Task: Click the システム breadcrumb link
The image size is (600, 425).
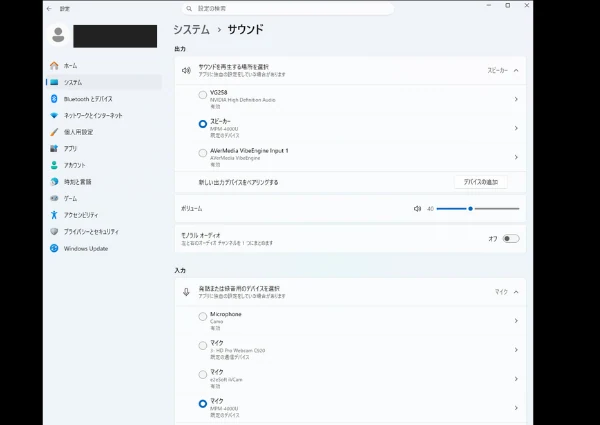Action: pos(191,29)
